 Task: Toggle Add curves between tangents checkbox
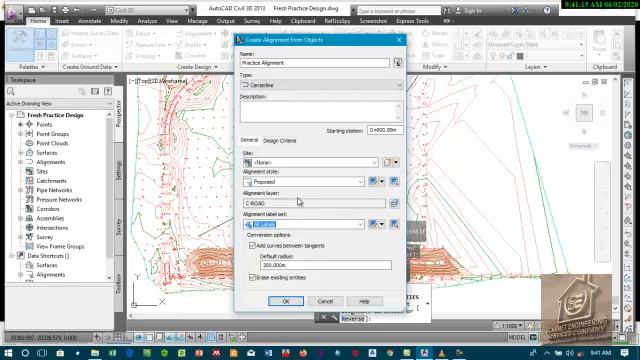pos(252,246)
